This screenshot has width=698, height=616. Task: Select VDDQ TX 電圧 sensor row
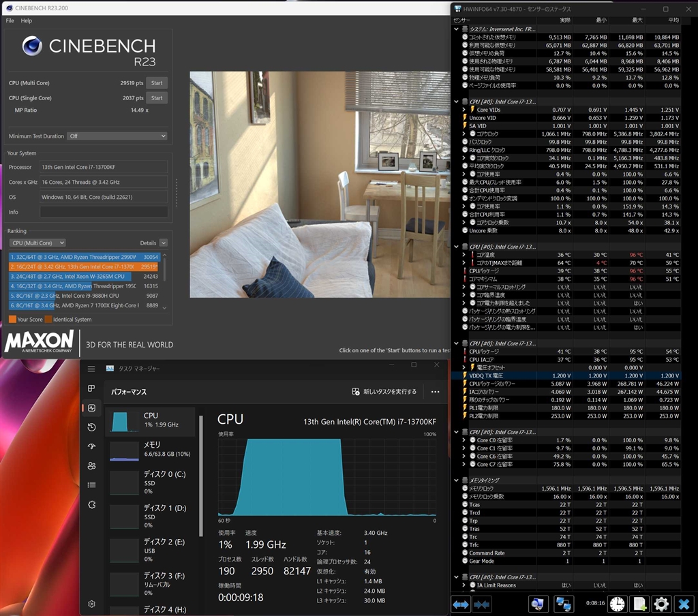(x=566, y=375)
